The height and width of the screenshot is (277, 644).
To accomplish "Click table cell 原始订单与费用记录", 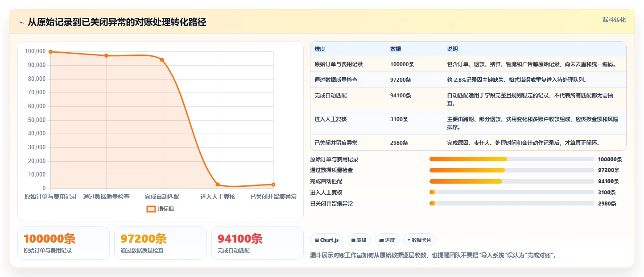I will click(x=339, y=64).
